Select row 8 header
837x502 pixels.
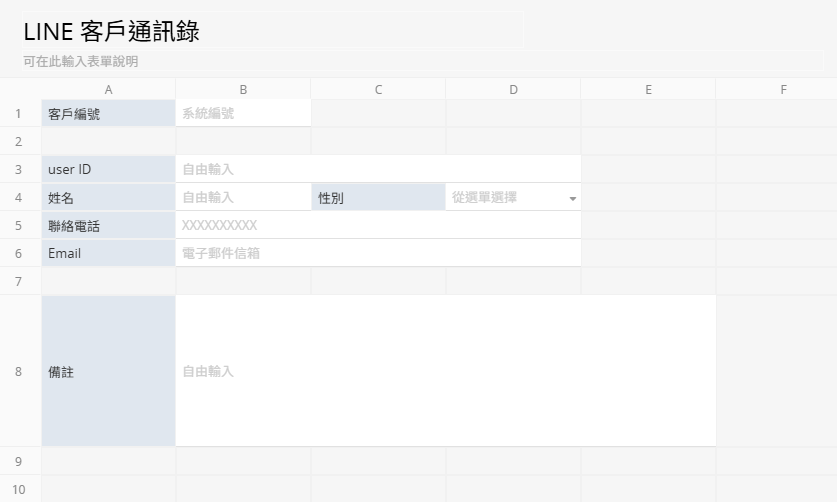pyautogui.click(x=20, y=371)
